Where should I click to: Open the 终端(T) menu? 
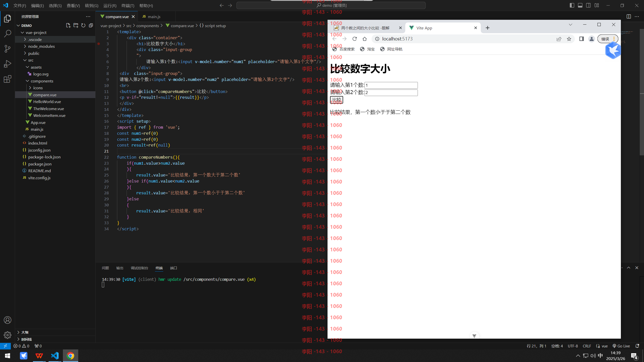pos(128,6)
